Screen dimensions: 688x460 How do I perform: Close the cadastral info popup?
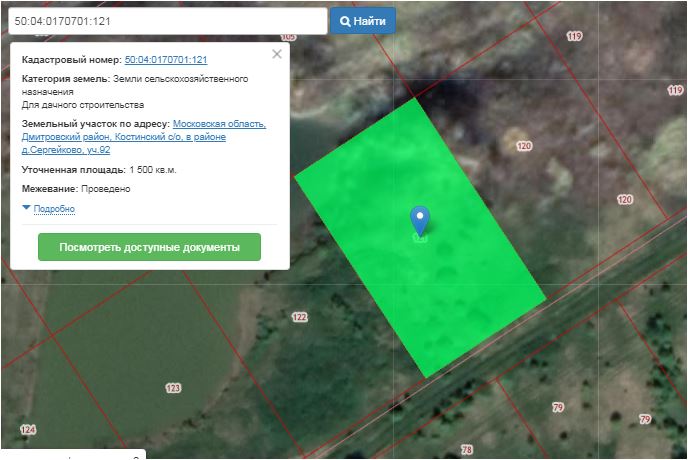coord(277,54)
